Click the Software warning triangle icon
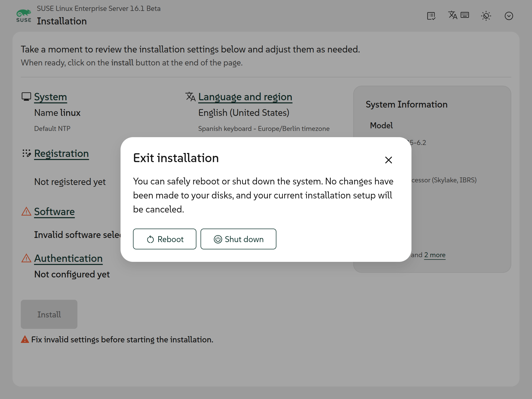 [26, 211]
